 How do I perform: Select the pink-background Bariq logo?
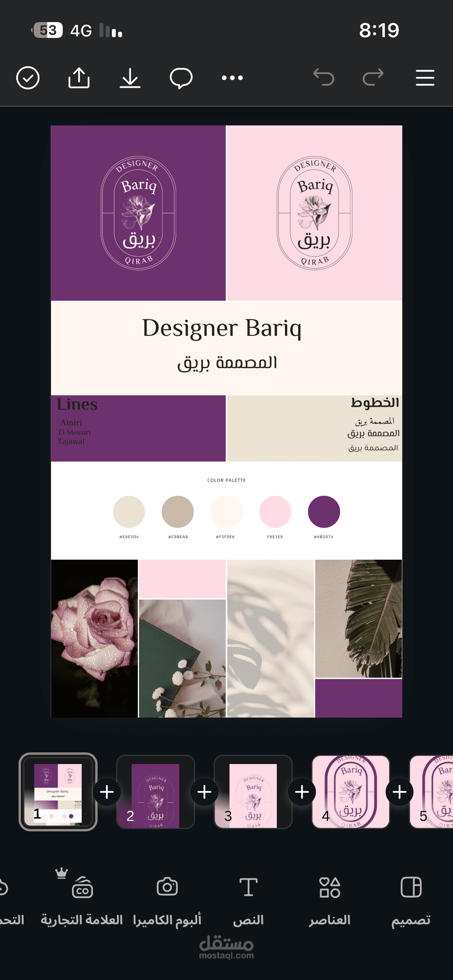pyautogui.click(x=314, y=213)
